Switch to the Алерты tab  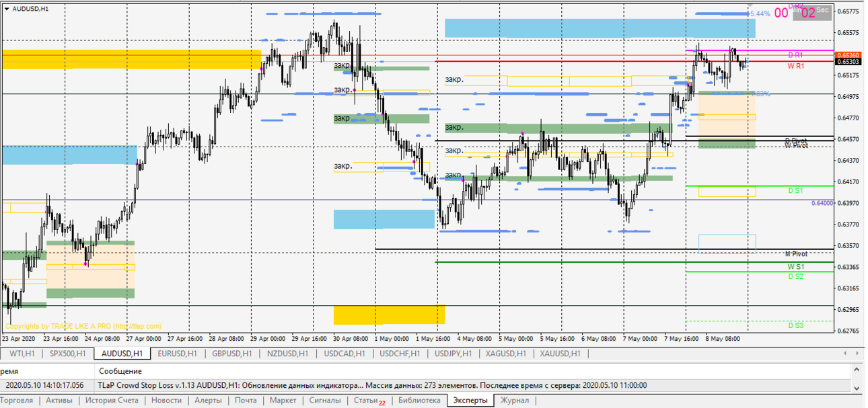click(x=208, y=401)
